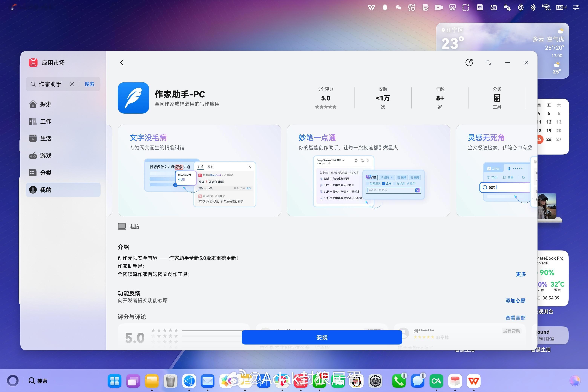Viewport: 588px width, 392px height.
Task: Select 游戏 in the sidebar
Action: tap(63, 155)
